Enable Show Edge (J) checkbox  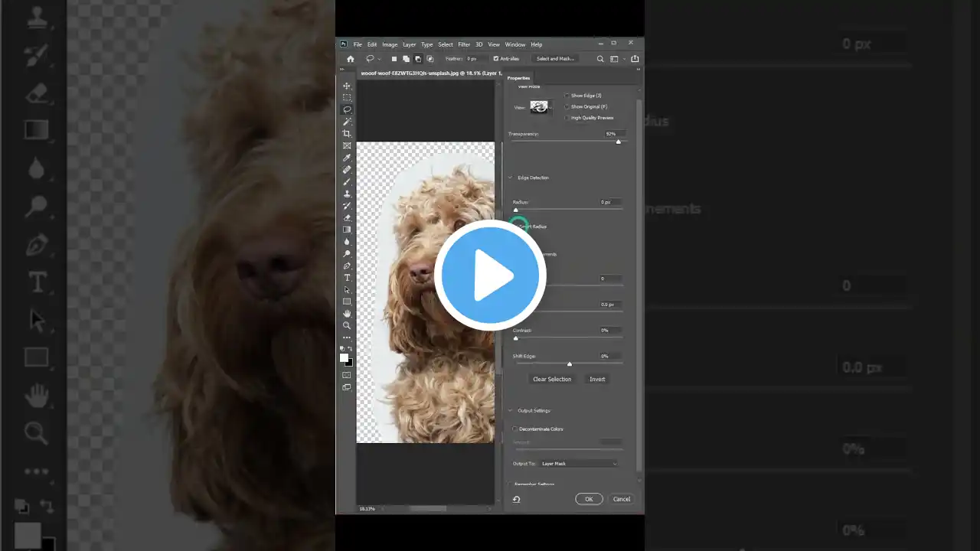[x=567, y=96]
